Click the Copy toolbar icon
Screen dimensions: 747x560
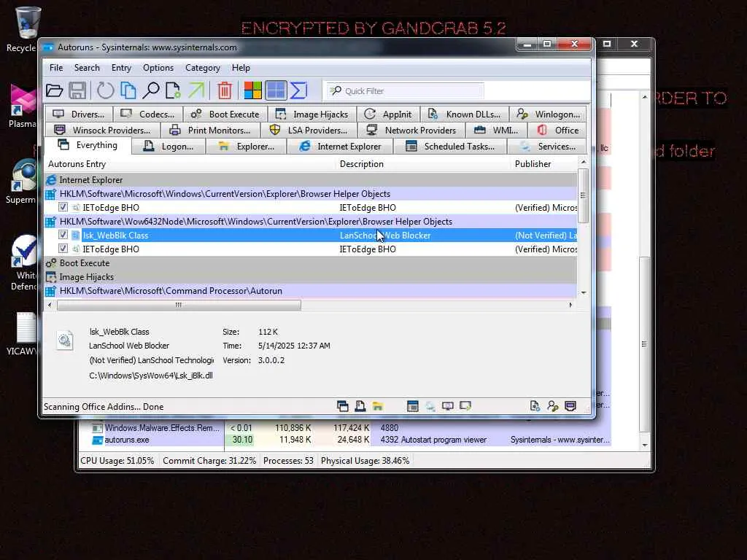[x=128, y=90]
